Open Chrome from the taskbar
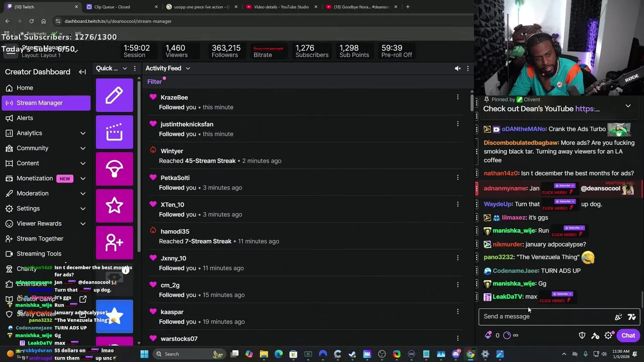This screenshot has height=362, width=644. click(470, 354)
